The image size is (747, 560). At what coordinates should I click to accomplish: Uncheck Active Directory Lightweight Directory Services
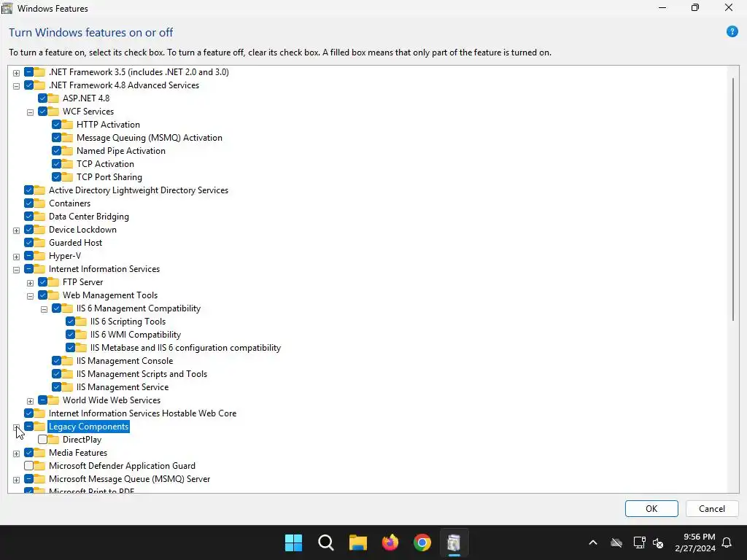tap(28, 190)
